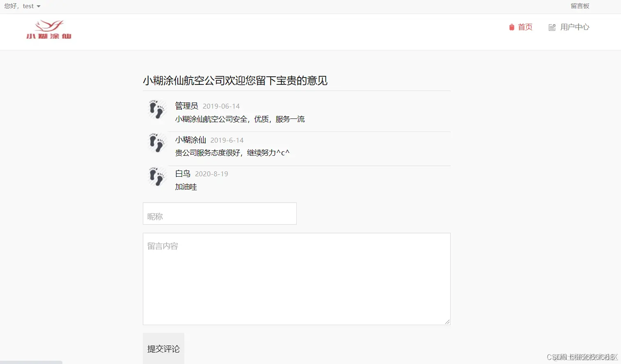Click the page title 小糊涂仙航空公司欢迎您留下宝贵的意见
Screen dimensions: 621x364
(234, 81)
